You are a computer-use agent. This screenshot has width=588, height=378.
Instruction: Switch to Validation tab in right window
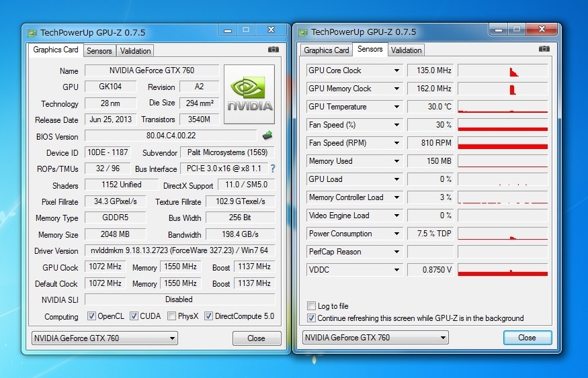(406, 50)
